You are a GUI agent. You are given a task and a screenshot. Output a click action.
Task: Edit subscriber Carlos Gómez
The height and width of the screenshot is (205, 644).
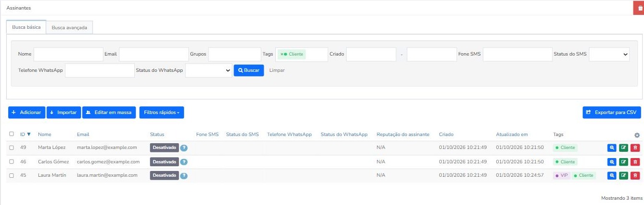coord(623,162)
